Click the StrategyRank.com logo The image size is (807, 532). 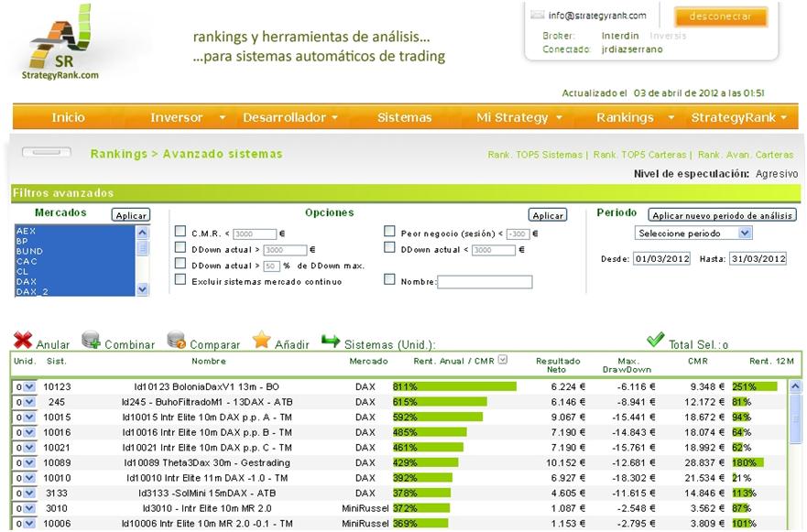click(60, 43)
